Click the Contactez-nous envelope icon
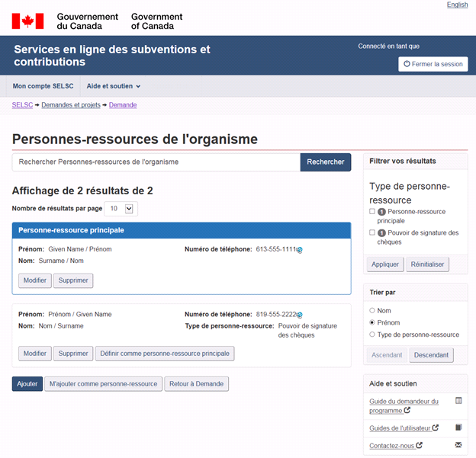Screen dimensions: 476x458 pos(458,444)
